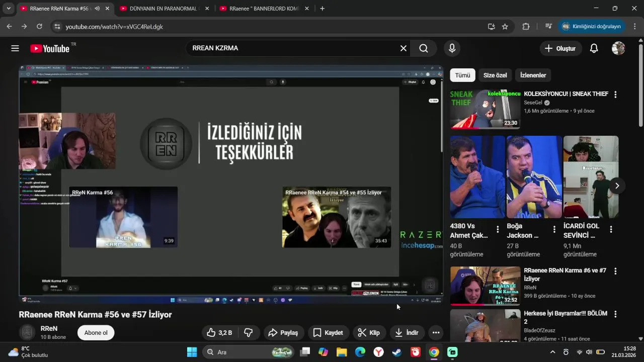Image resolution: width=644 pixels, height=362 pixels.
Task: Clear the search box text
Action: [x=403, y=48]
